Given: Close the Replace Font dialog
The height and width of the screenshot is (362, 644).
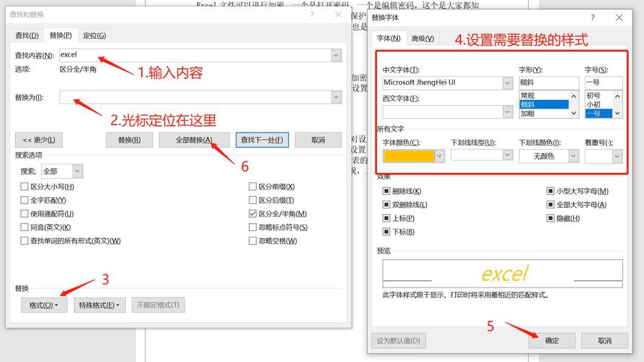Looking at the screenshot, I should [619, 17].
